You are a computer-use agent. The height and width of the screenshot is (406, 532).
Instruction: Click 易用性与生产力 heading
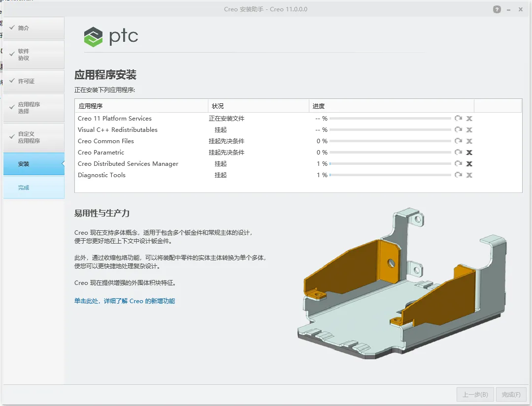(102, 213)
